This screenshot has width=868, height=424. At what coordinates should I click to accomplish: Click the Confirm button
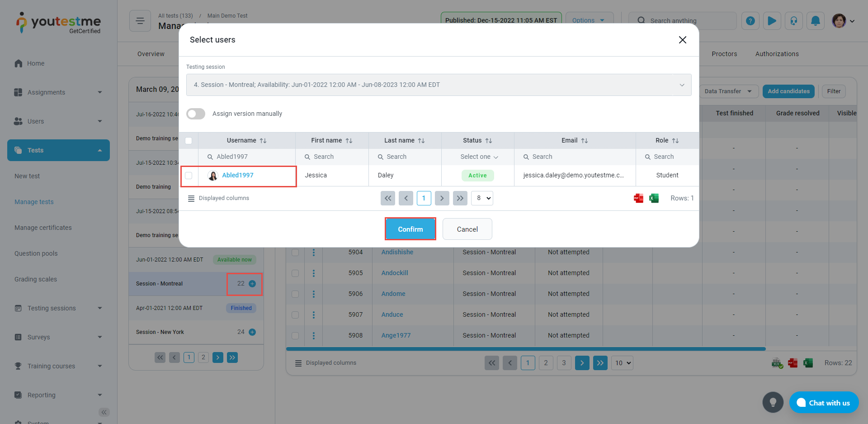click(x=410, y=229)
